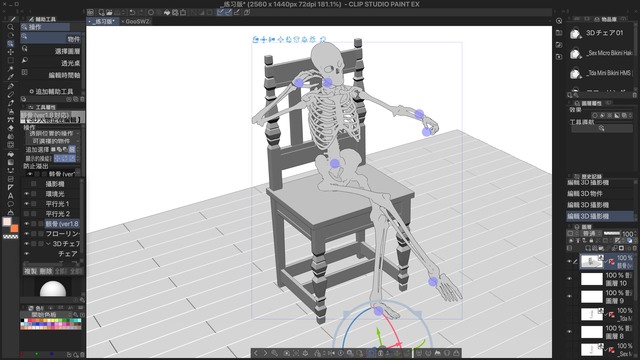This screenshot has height=360, width=640.
Task: Click 追加輔助工具 button
Action: pos(51,91)
